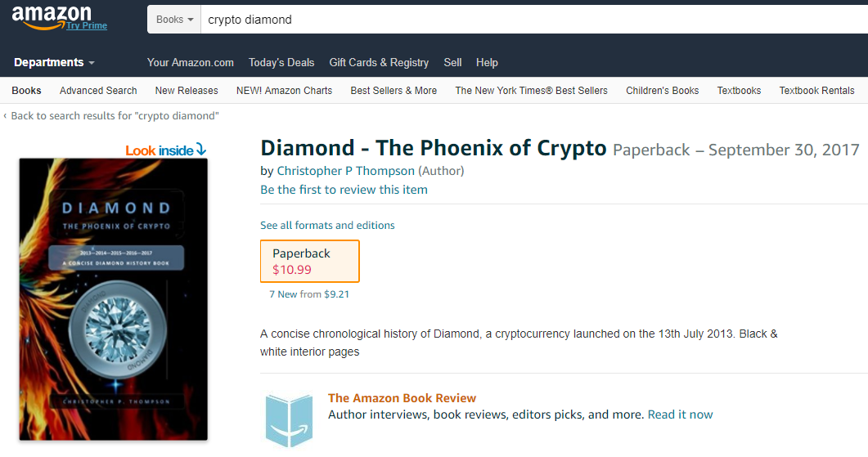Open Best Sellers & More
Viewport: 868px width, 457px height.
[x=394, y=90]
